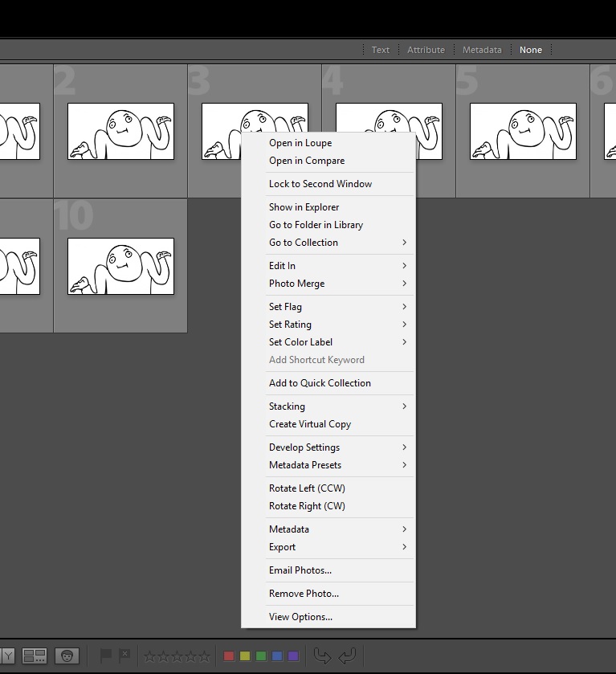Flag photo as pick in toolbar

(106, 656)
